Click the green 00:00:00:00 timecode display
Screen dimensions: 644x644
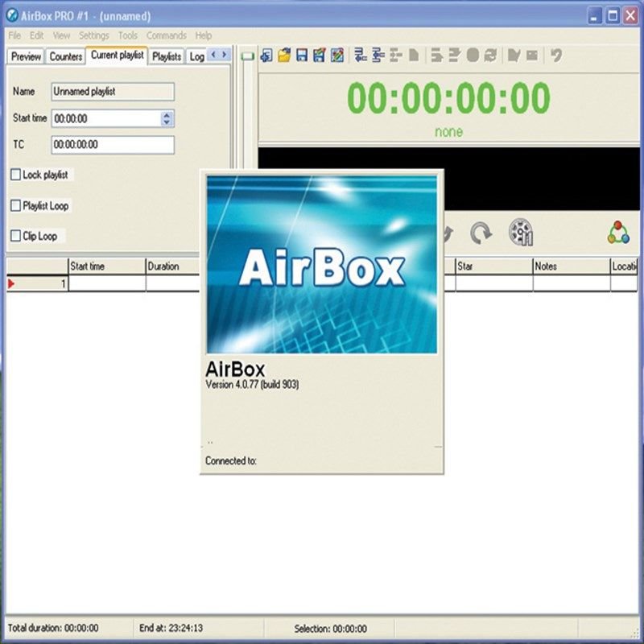click(448, 97)
